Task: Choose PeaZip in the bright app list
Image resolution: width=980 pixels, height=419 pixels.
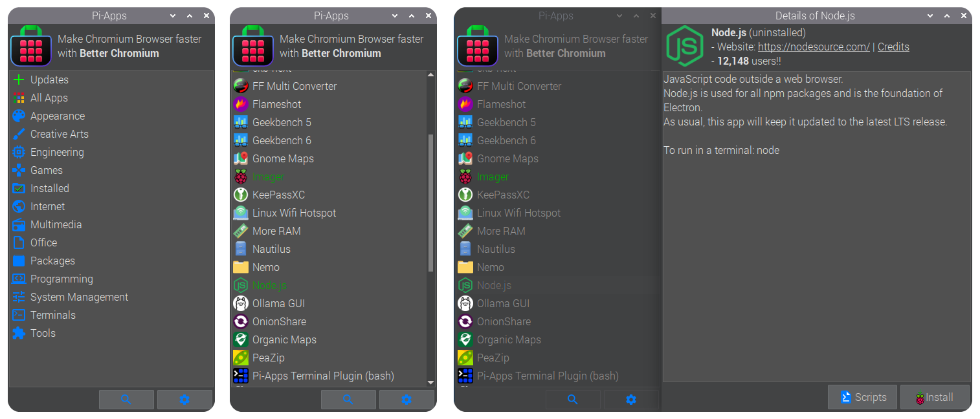Action: [x=329, y=358]
